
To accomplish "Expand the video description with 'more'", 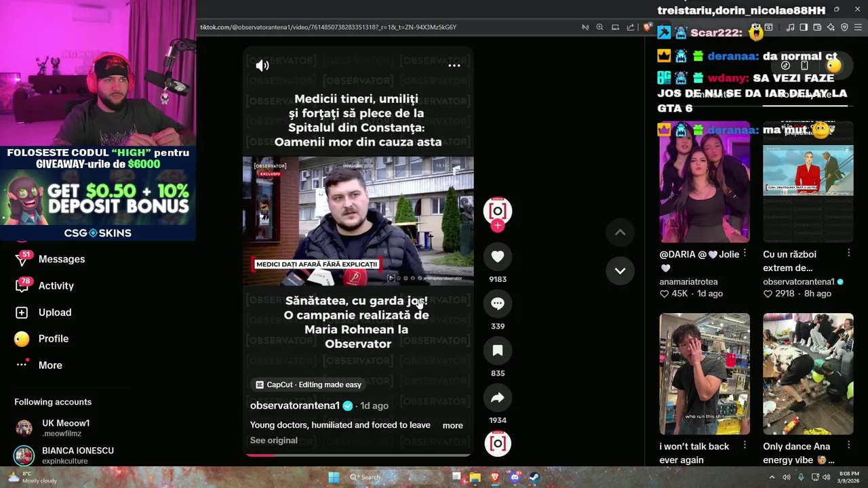I will click(452, 426).
